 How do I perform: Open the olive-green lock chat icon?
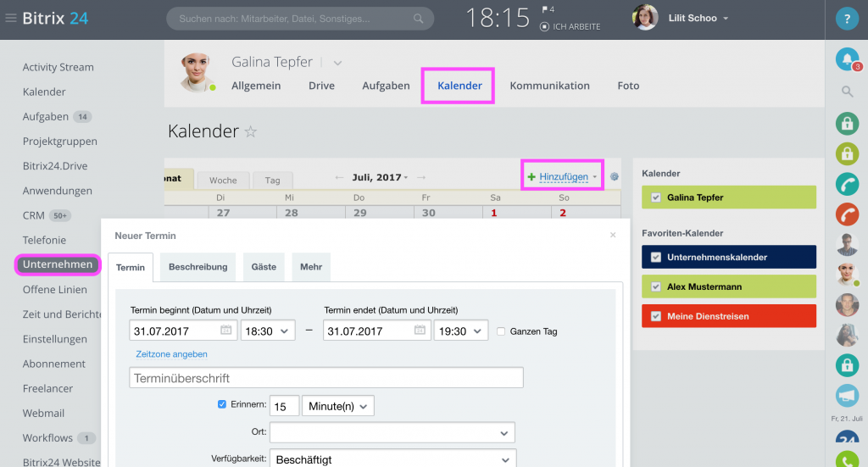847,153
